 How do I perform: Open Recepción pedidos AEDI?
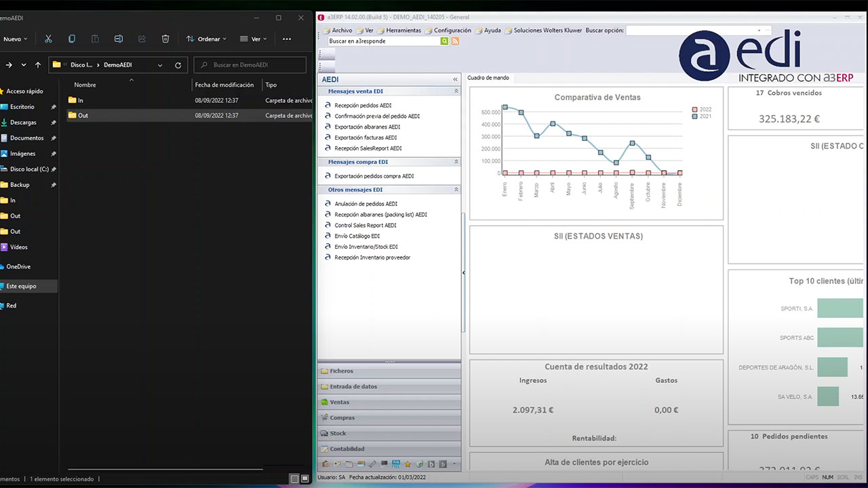[x=363, y=106]
